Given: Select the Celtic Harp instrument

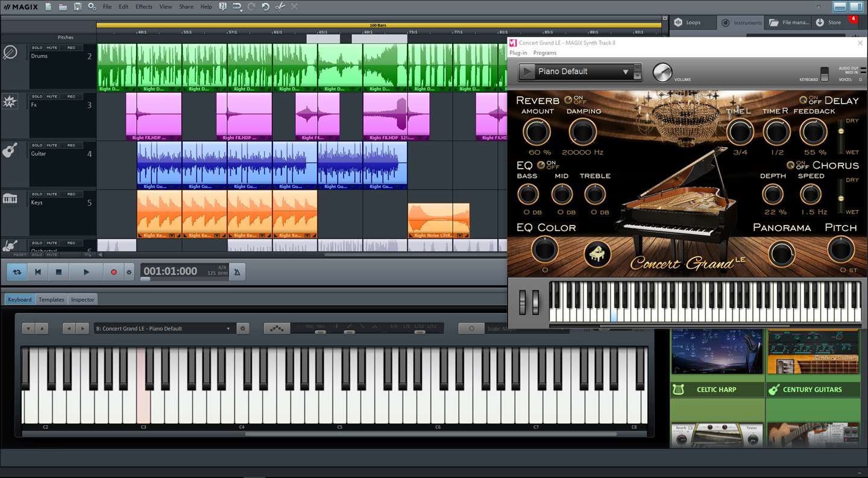Looking at the screenshot, I should point(717,389).
